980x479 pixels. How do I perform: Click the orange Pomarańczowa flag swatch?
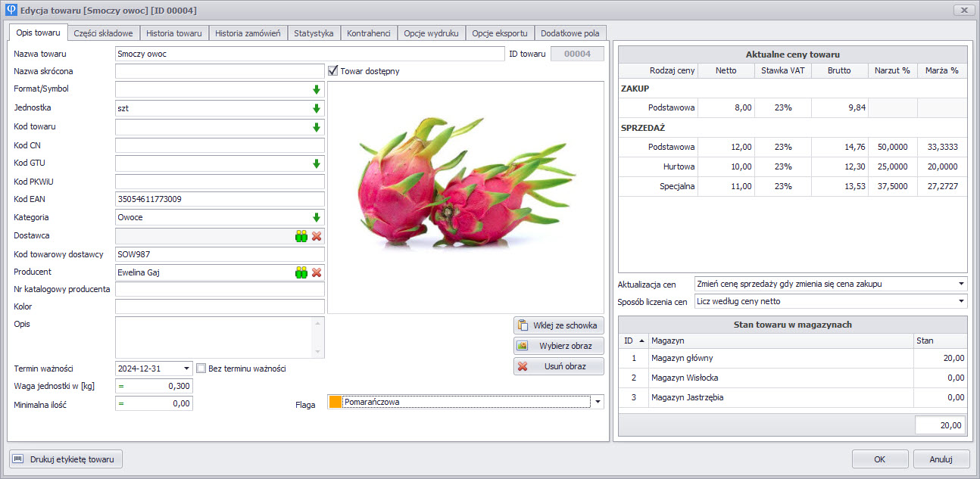click(336, 402)
